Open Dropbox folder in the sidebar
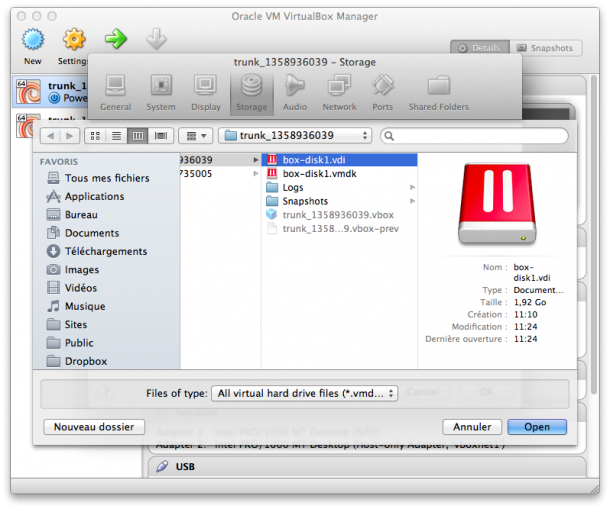 [x=77, y=361]
